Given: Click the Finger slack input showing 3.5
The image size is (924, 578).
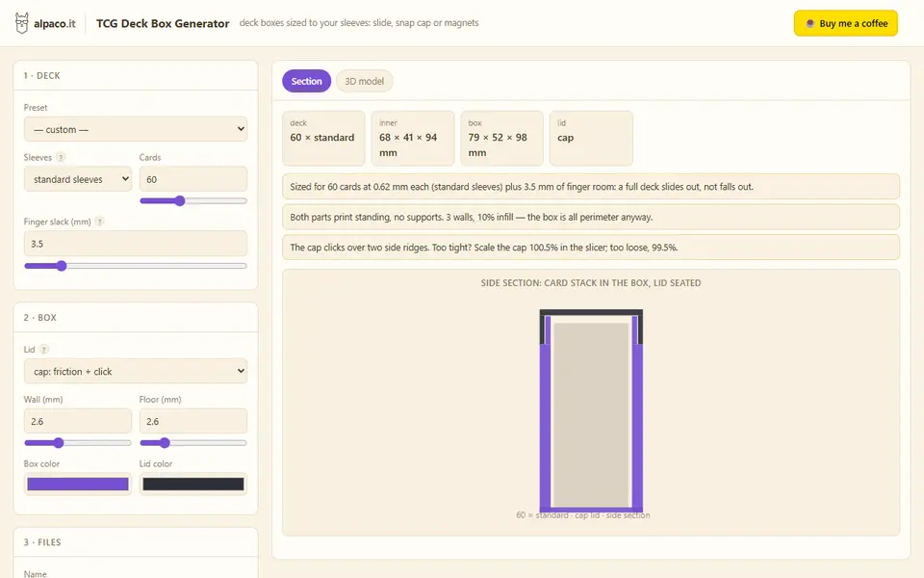Looking at the screenshot, I should tap(136, 243).
